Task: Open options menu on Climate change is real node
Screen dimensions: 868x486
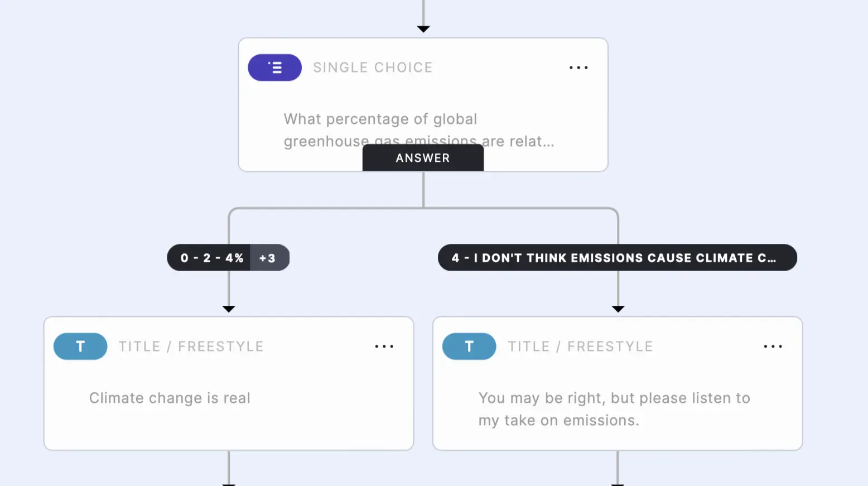Action: (384, 346)
